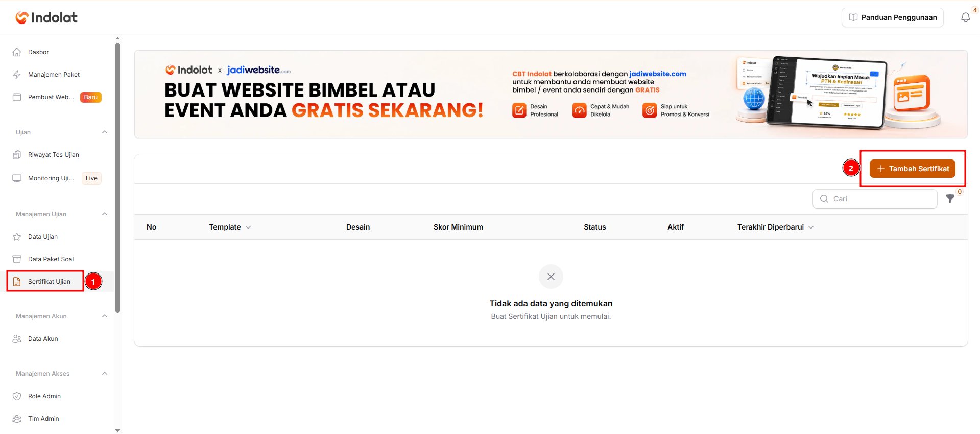Click the Terakhir Diperbarui header text

(x=771, y=227)
